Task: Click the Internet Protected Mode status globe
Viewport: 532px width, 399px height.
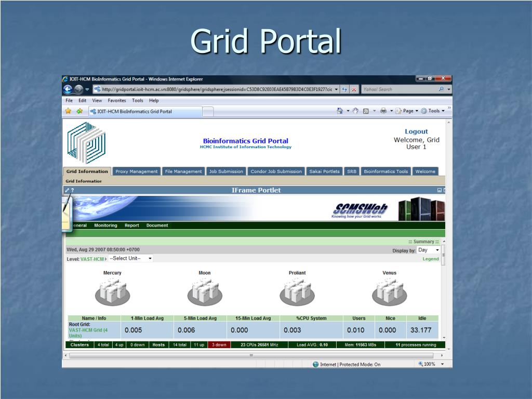Action: click(315, 364)
